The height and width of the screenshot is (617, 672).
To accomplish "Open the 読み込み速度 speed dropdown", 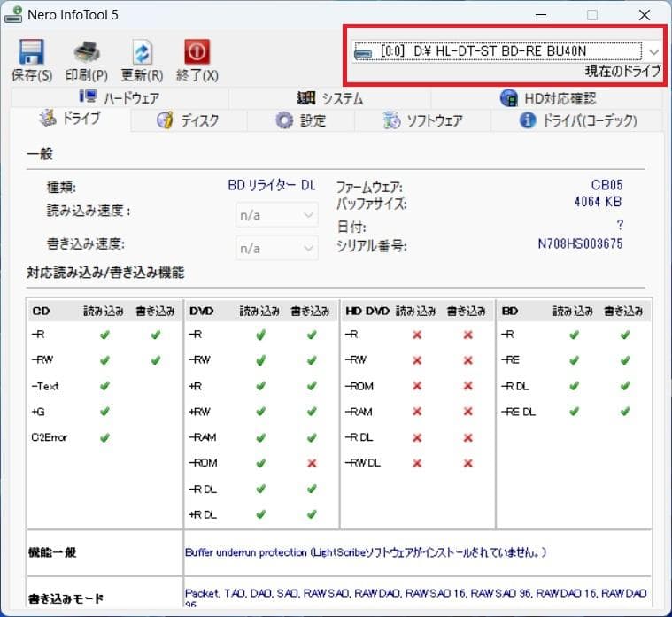I will point(277,214).
